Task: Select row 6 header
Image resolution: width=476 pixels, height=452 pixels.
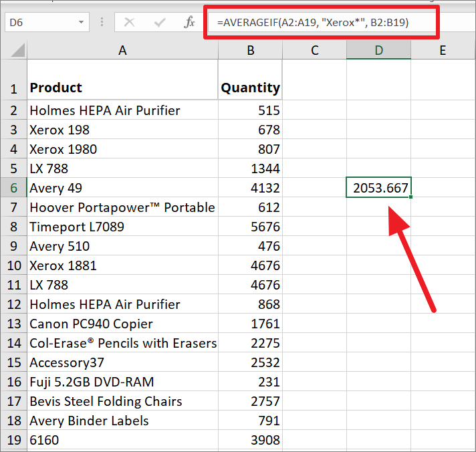Action: (x=13, y=188)
